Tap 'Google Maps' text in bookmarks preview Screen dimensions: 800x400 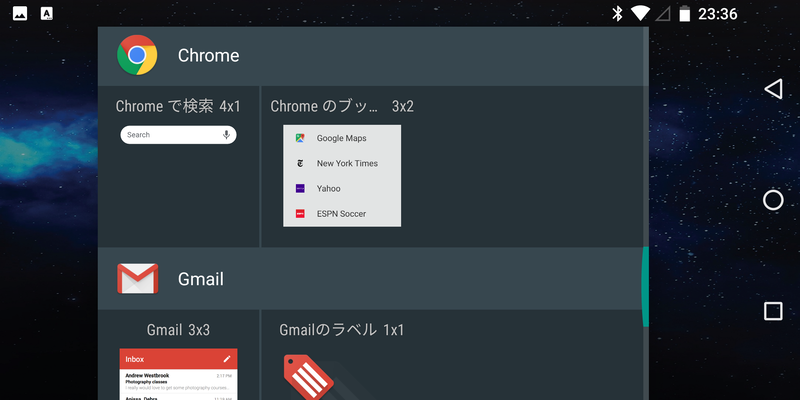coord(341,138)
